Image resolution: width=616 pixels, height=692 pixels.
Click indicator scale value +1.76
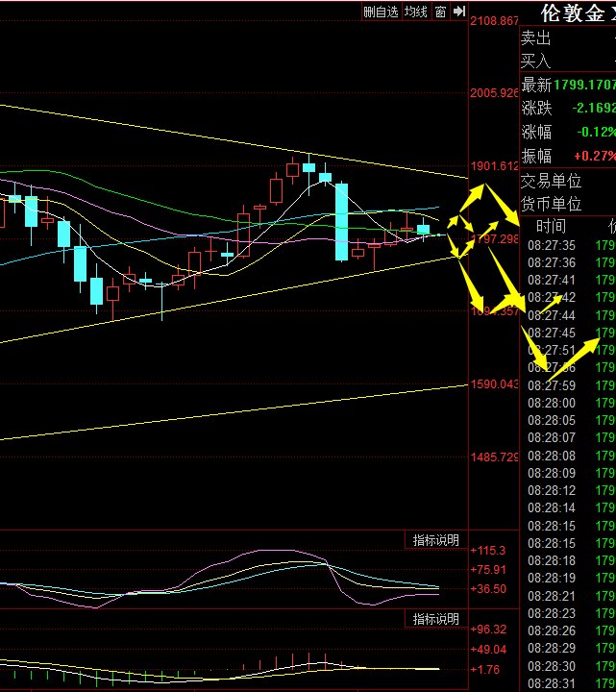[x=485, y=670]
